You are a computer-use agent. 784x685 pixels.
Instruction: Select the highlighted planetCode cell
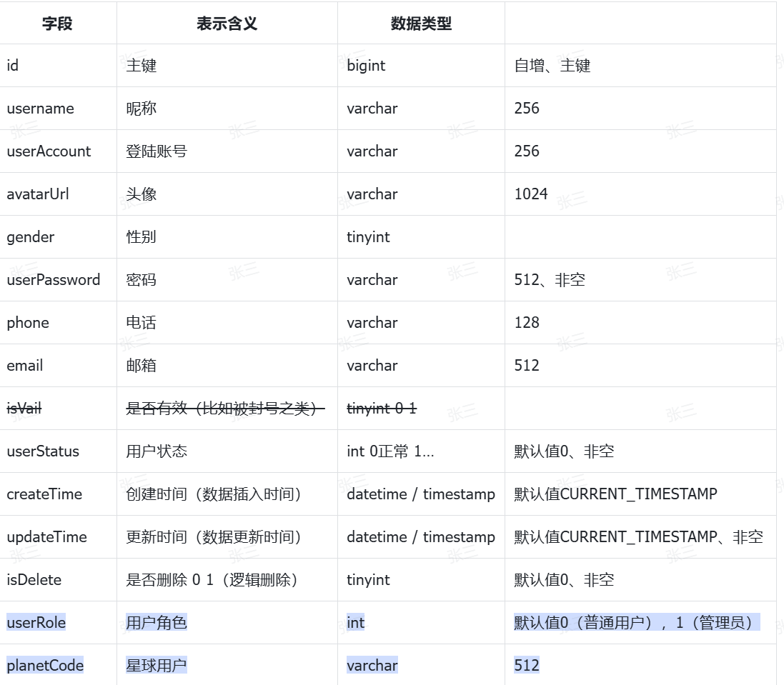pyautogui.click(x=45, y=666)
